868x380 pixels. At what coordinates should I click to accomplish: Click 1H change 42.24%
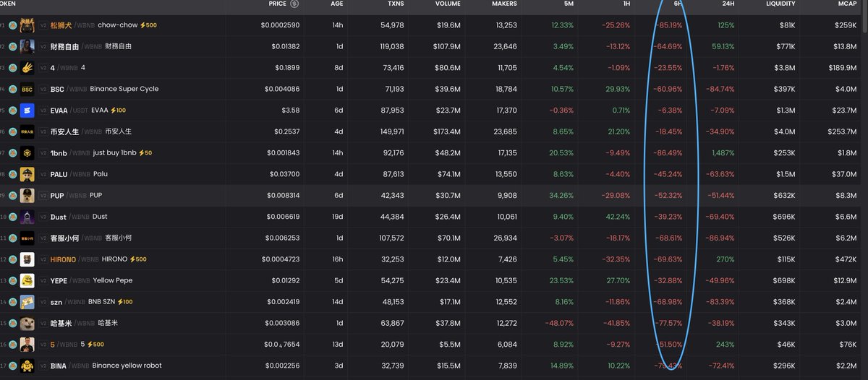tap(617, 217)
